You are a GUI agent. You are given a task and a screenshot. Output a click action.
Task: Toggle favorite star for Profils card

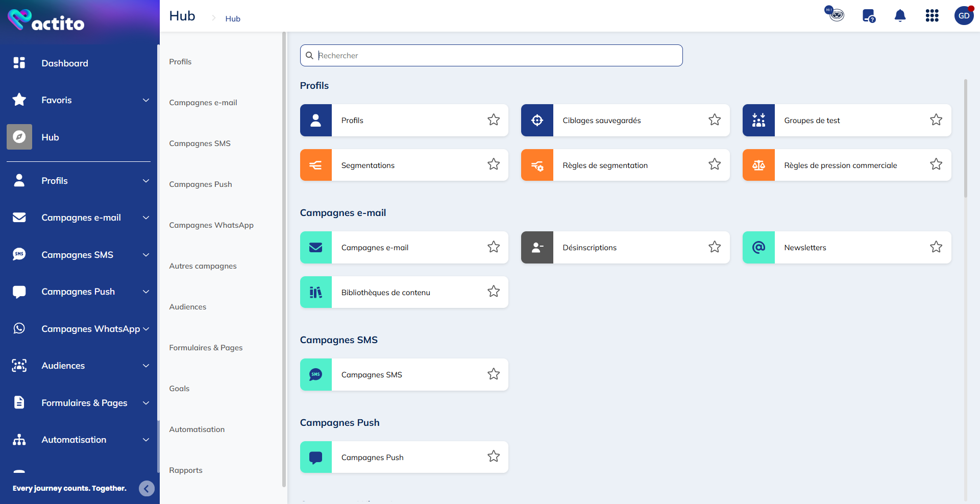493,120
